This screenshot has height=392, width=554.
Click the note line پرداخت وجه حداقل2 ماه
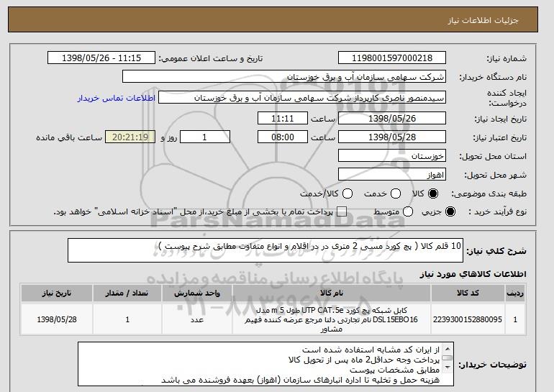(364, 360)
